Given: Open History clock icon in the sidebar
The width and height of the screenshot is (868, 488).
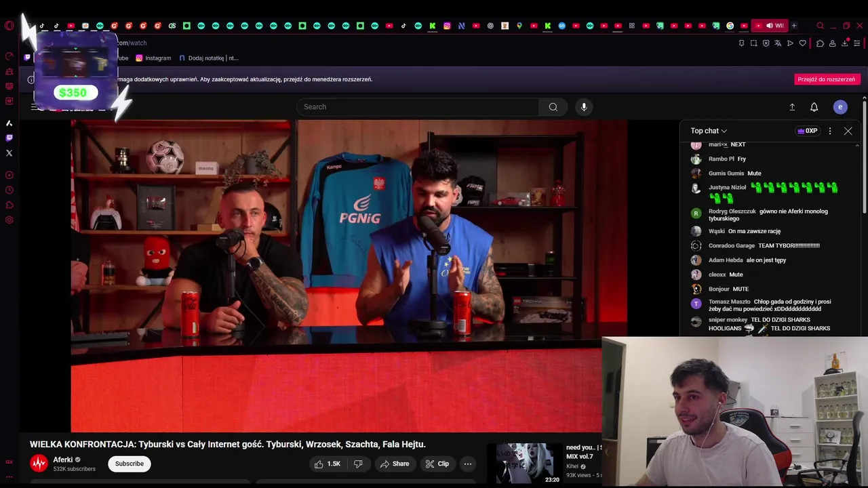Looking at the screenshot, I should tap(9, 190).
